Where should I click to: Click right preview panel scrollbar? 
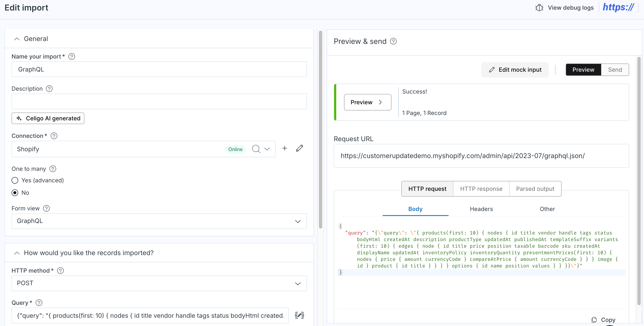click(639, 181)
